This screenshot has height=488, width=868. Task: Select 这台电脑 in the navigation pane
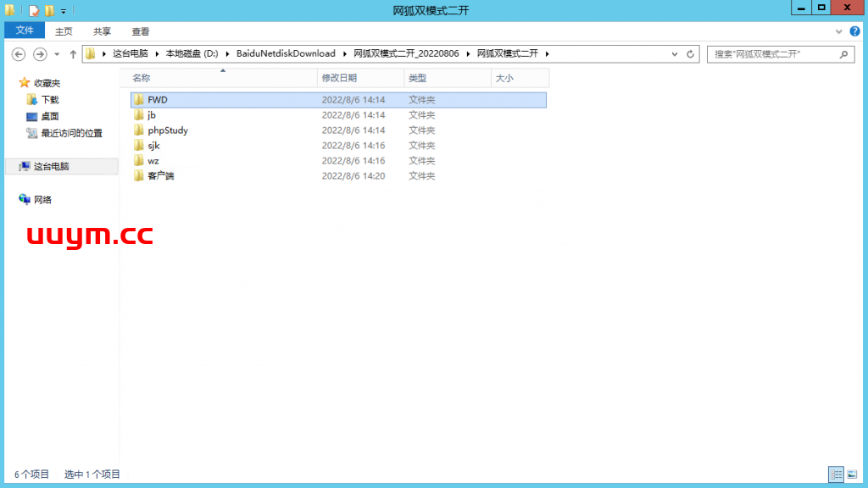click(x=51, y=167)
